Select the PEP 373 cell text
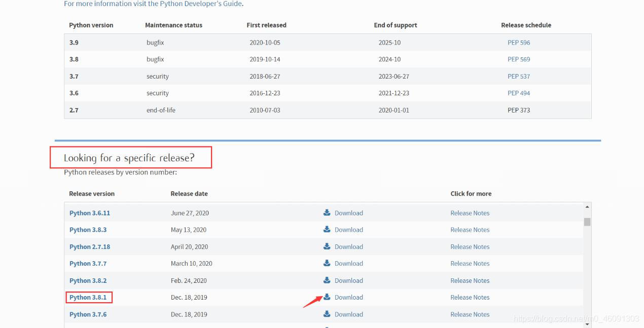The width and height of the screenshot is (644, 328). point(519,110)
